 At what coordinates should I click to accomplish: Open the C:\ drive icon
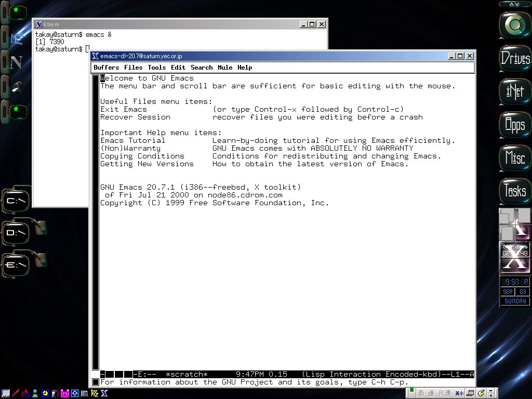16,200
